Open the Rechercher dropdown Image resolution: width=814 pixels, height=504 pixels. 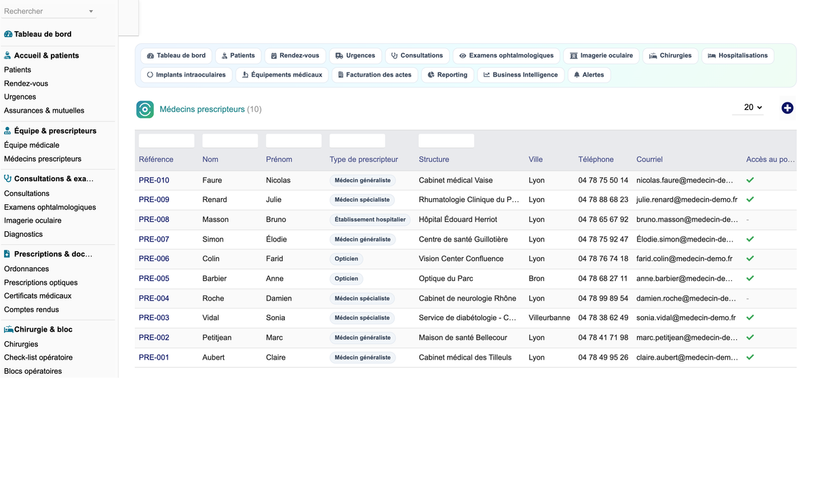coord(49,12)
